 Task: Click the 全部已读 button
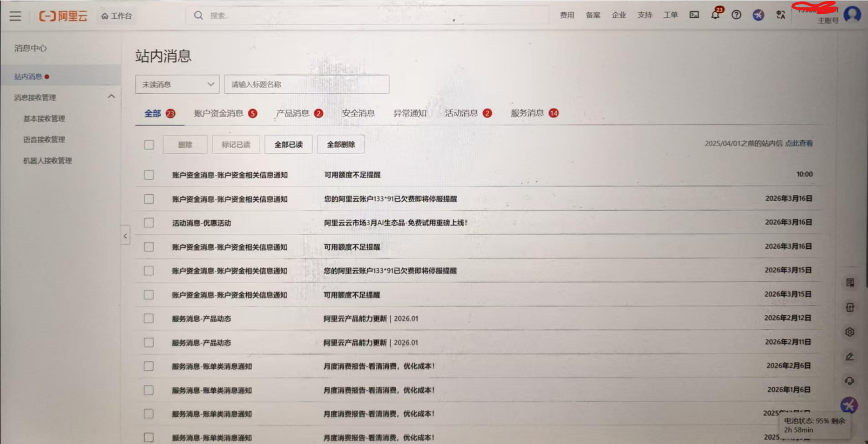click(x=288, y=144)
